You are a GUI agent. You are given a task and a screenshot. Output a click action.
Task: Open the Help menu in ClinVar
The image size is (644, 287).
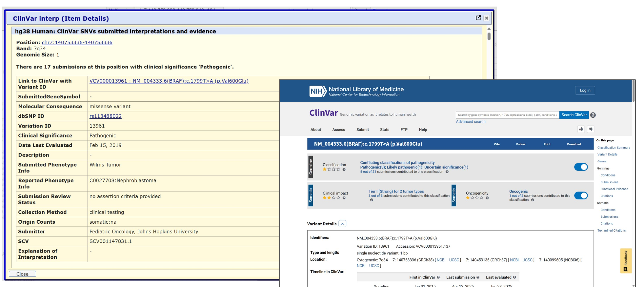[x=423, y=130]
